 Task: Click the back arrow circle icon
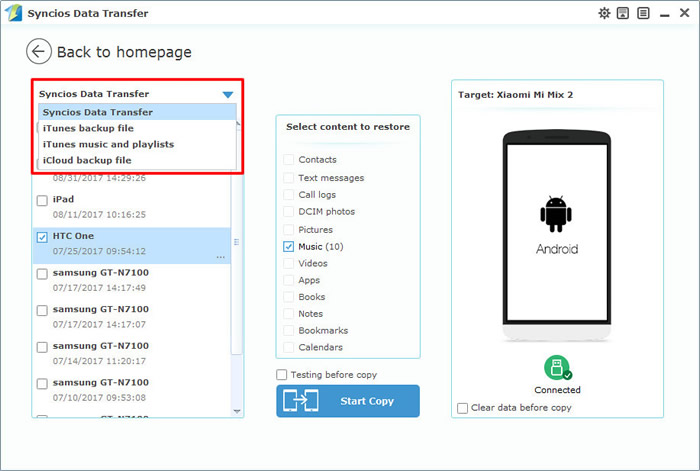tap(38, 51)
